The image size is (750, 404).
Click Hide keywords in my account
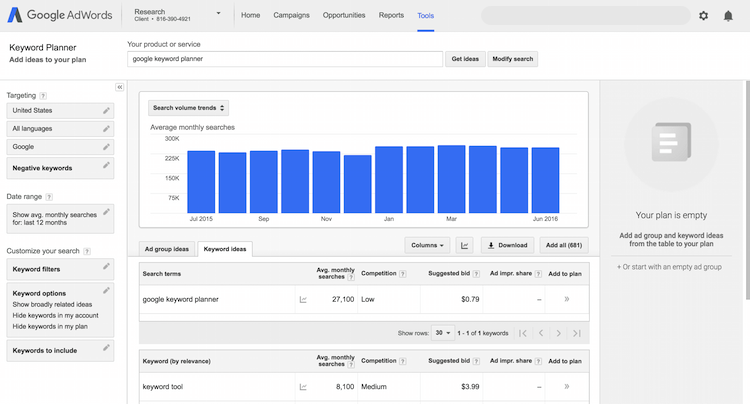point(55,316)
